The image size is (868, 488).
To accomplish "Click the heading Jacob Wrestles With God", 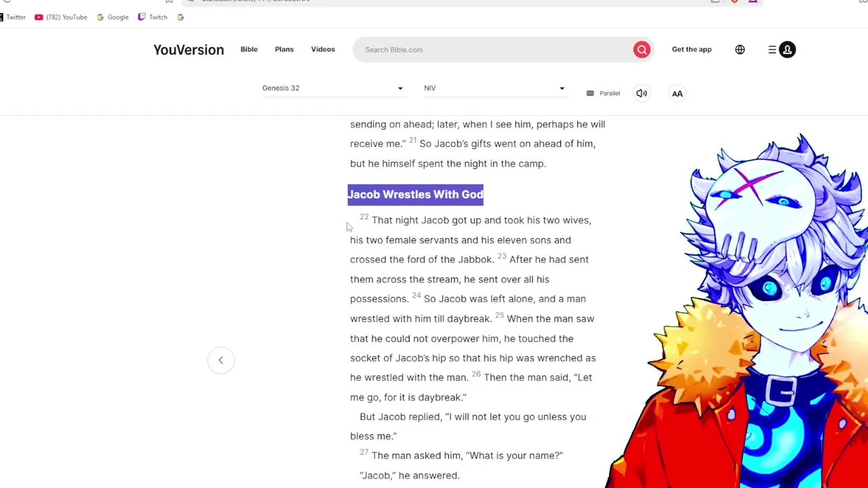I will (x=415, y=195).
